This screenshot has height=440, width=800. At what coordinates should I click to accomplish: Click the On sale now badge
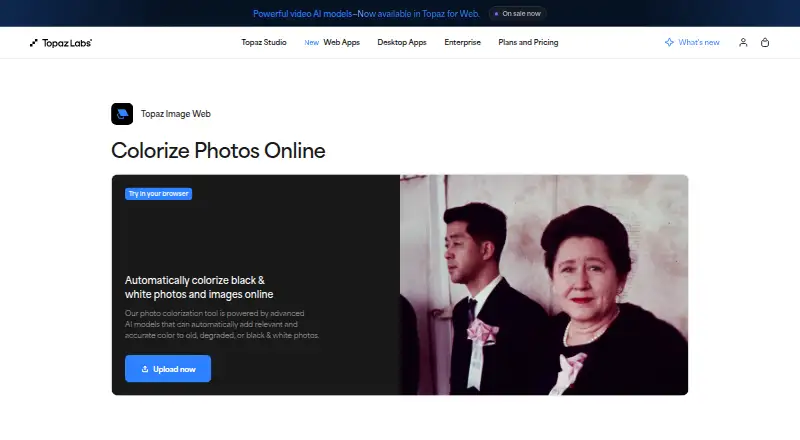(517, 14)
